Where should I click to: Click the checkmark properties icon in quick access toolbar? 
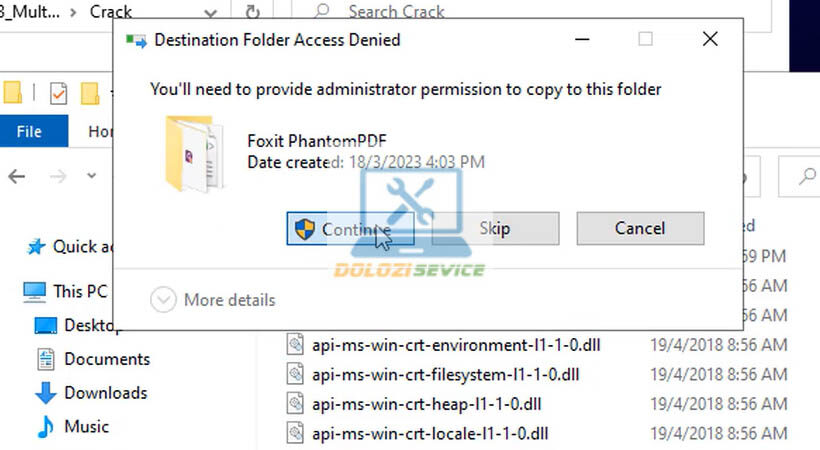pos(57,93)
